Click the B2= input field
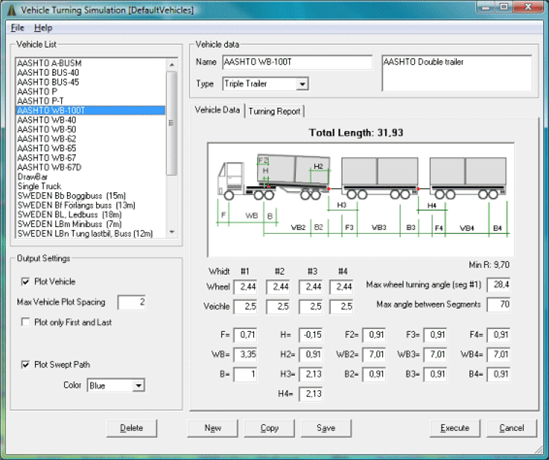This screenshot has width=549, height=460. [x=374, y=374]
